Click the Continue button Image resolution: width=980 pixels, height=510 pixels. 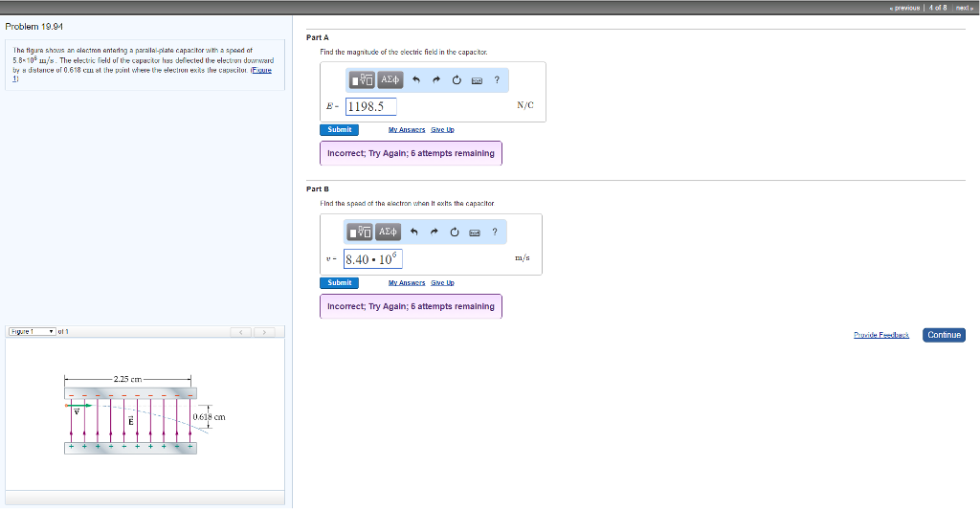tap(944, 335)
